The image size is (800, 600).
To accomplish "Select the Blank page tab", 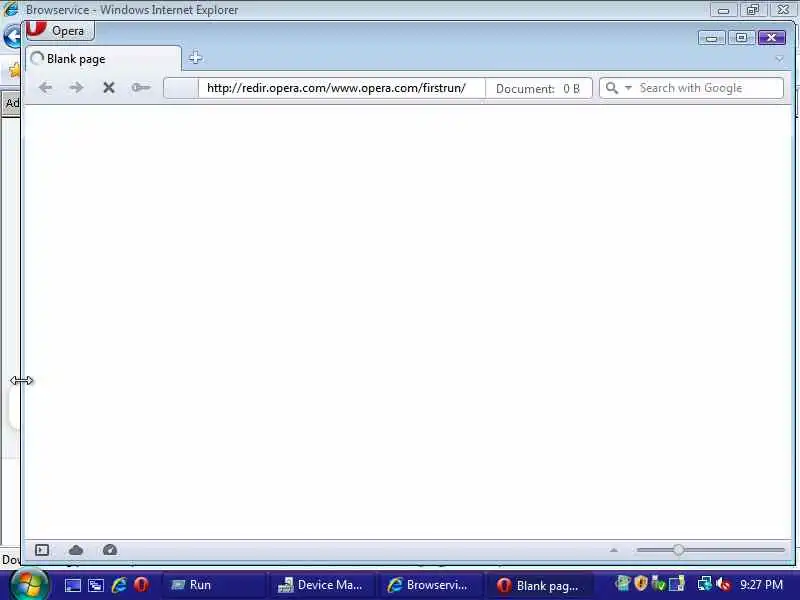I will click(104, 59).
